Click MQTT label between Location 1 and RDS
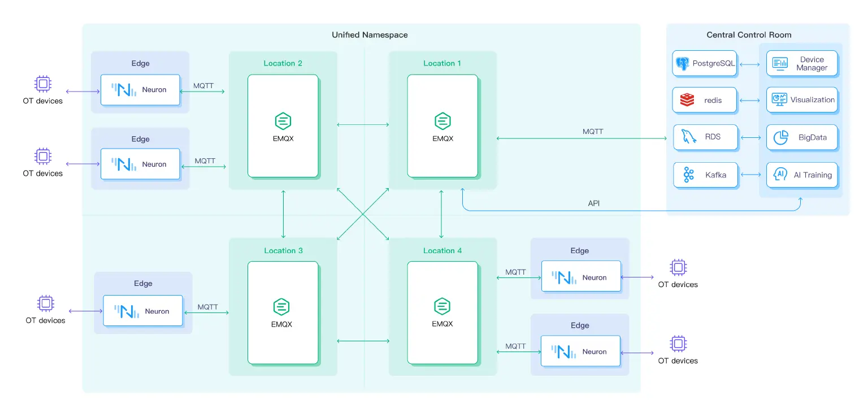Image resolution: width=868 pixels, height=408 pixels. pyautogui.click(x=593, y=132)
